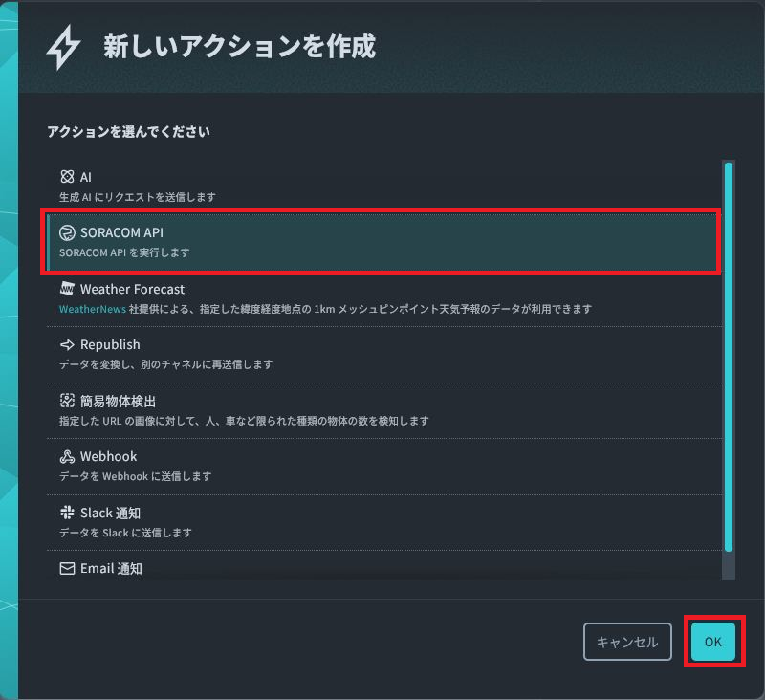Click the '新しいアクションを作成' dialog title
Screen dimensions: 765x700
coord(240,47)
